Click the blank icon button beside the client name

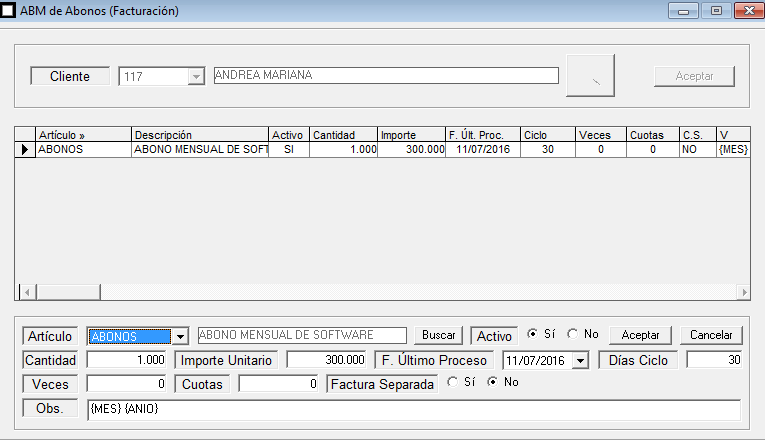[x=590, y=76]
